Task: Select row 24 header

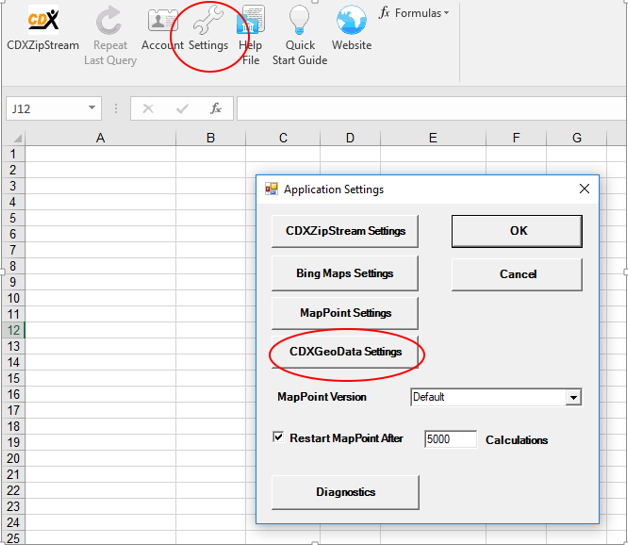Action: click(13, 522)
